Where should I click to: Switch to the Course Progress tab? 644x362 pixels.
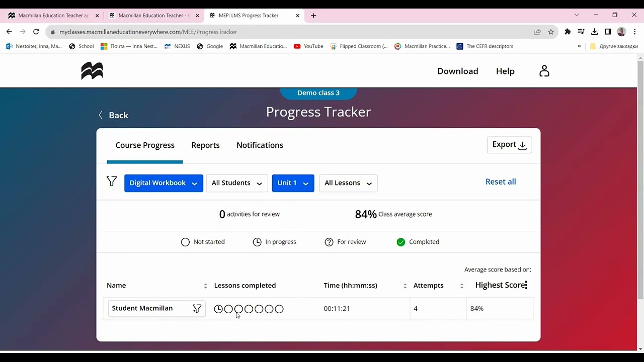[x=145, y=145]
